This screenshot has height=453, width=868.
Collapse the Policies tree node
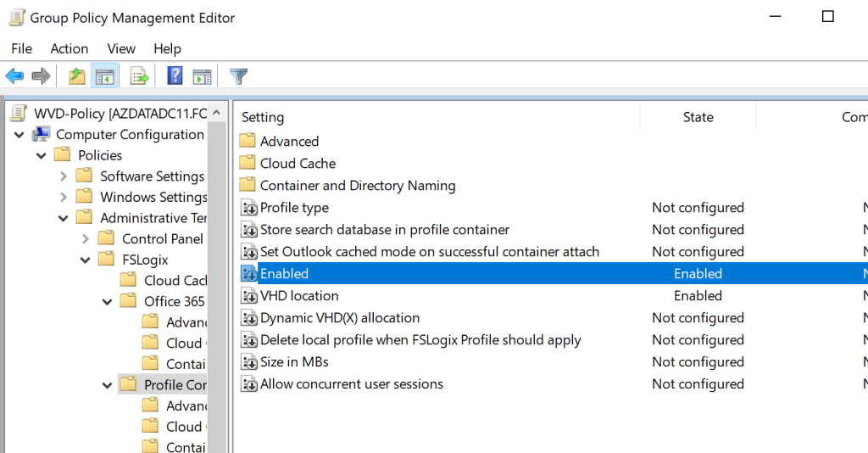[x=42, y=155]
